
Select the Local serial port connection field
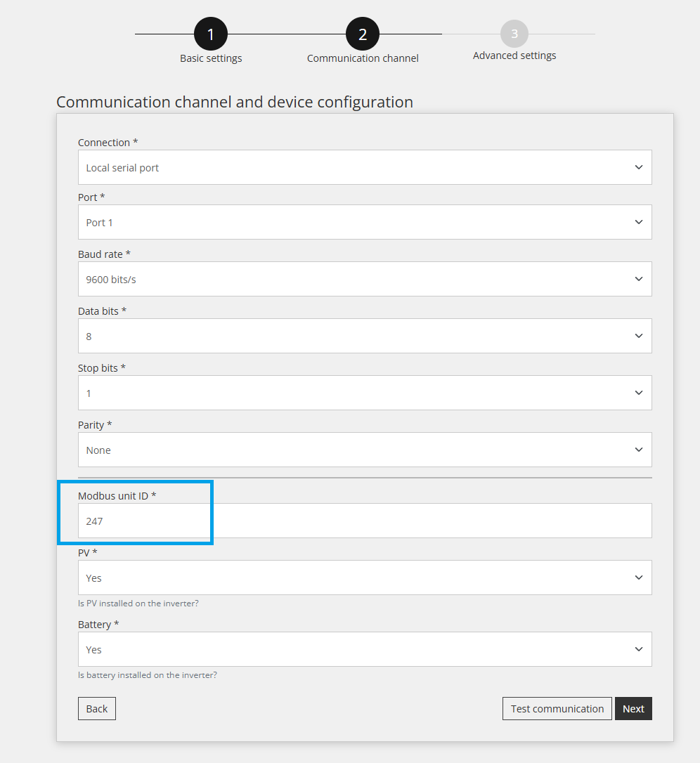[x=365, y=167]
